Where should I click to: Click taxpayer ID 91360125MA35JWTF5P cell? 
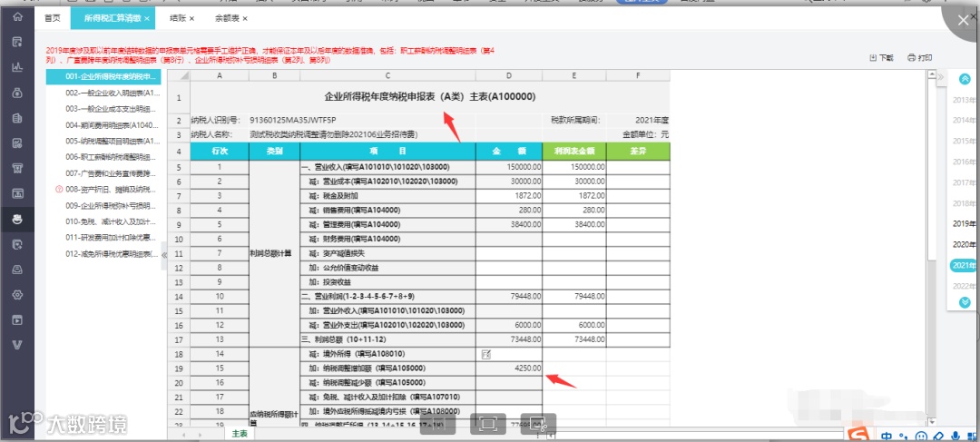pos(362,120)
